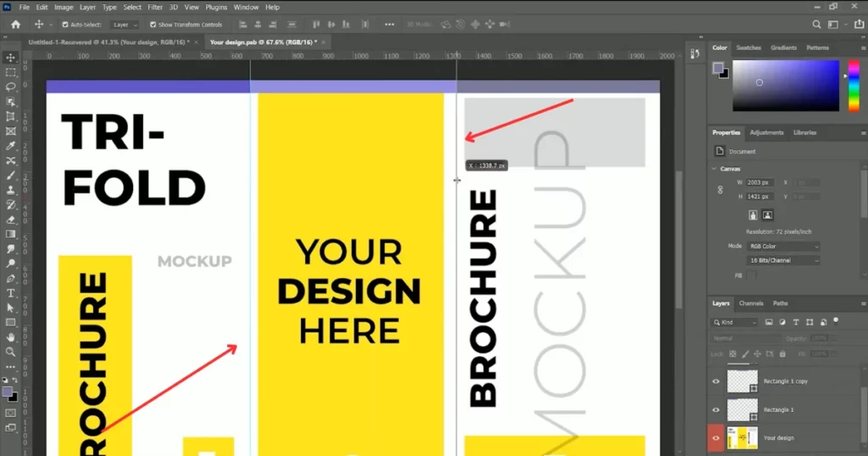Select the Smudge tool
The image size is (868, 456).
[x=10, y=249]
